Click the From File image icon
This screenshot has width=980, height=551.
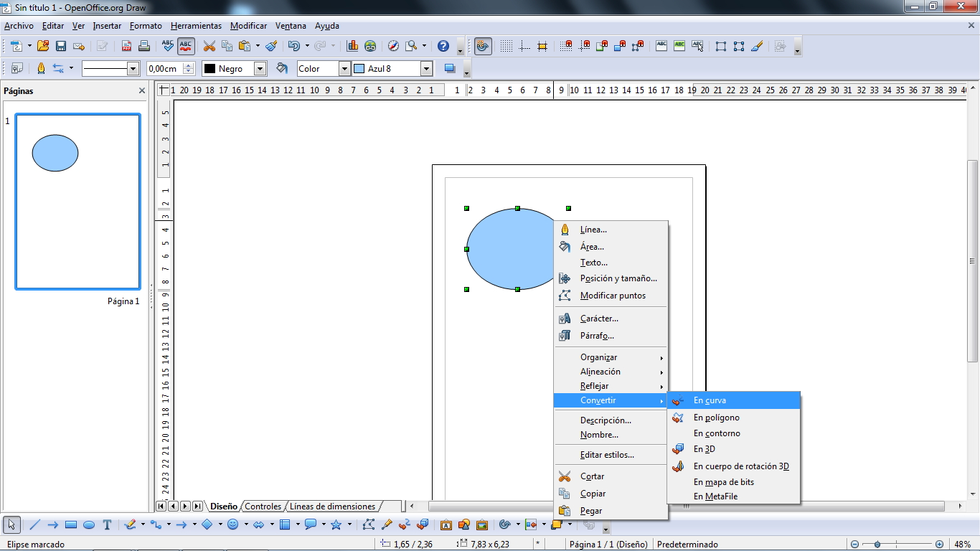click(481, 524)
